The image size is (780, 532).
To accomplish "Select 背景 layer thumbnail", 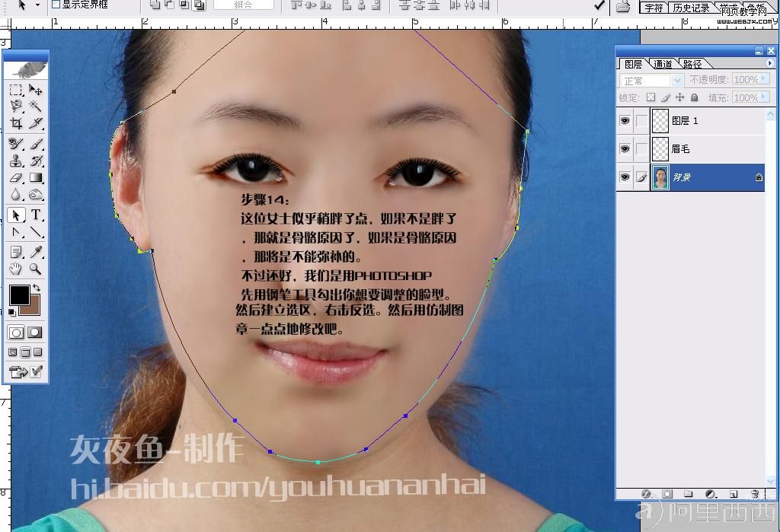I will (x=660, y=177).
